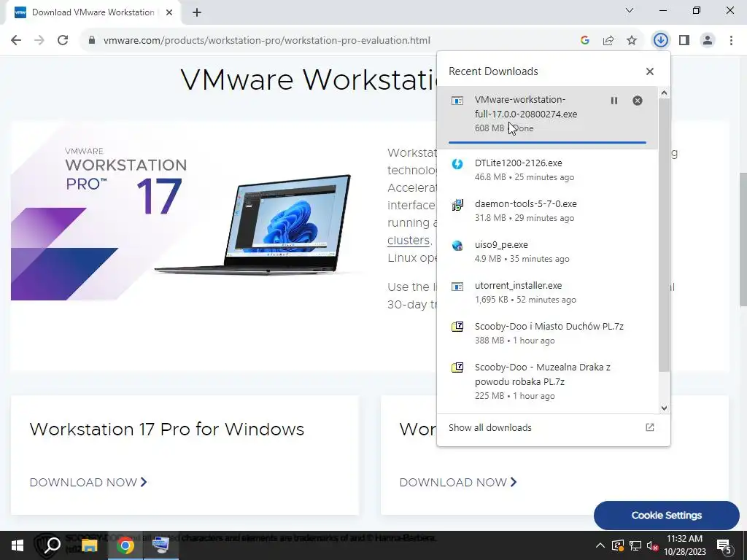Bookmark this page with the star icon
Screen dimensions: 747x560
[x=632, y=41]
